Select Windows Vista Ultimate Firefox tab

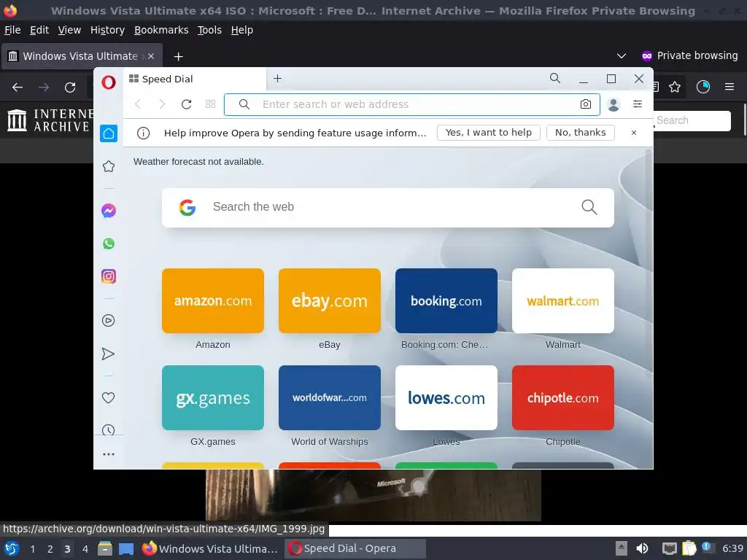pos(82,56)
